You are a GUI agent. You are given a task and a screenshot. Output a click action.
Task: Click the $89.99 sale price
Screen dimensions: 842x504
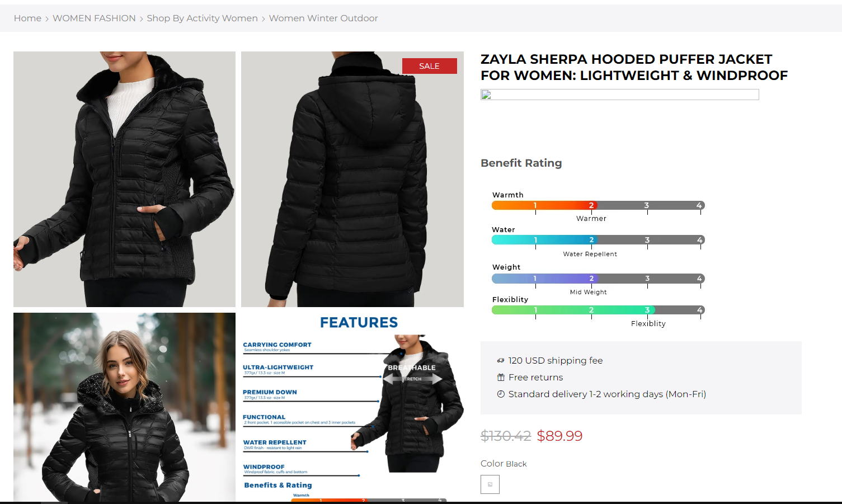[x=559, y=436]
